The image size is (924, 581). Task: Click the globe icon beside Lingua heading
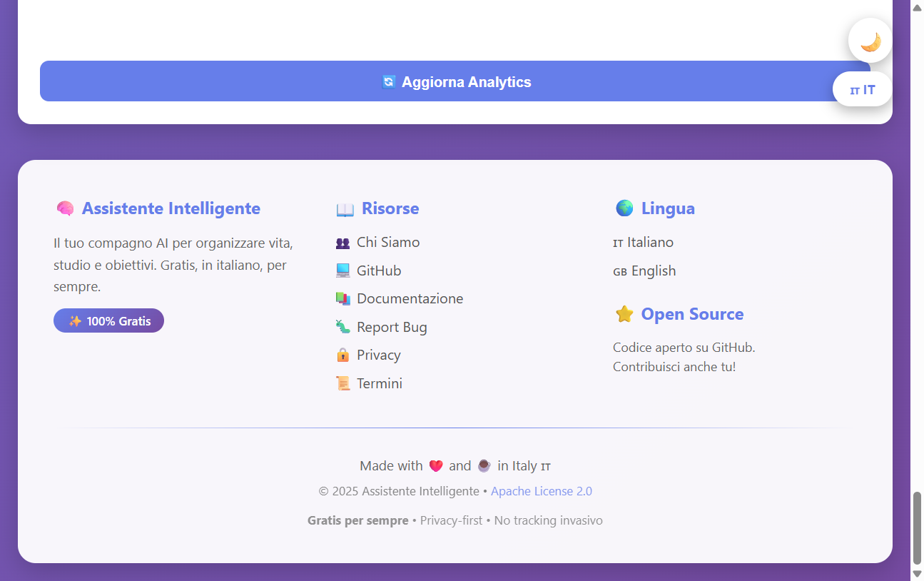click(x=624, y=208)
